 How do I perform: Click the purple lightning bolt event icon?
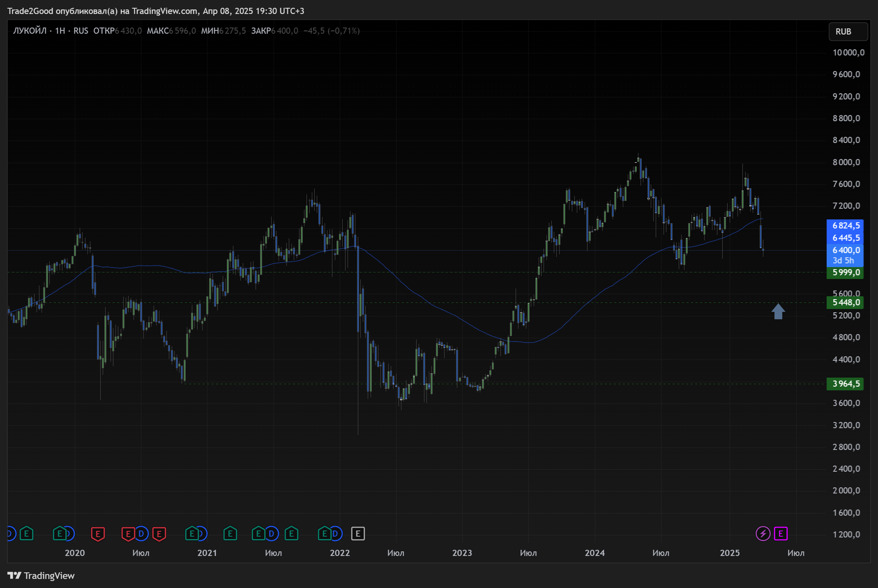click(x=763, y=534)
